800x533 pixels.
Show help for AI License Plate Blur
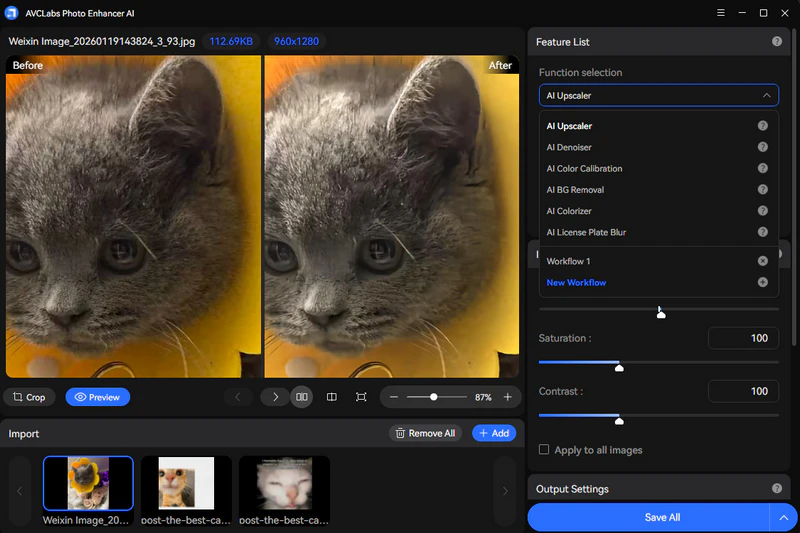pos(762,232)
